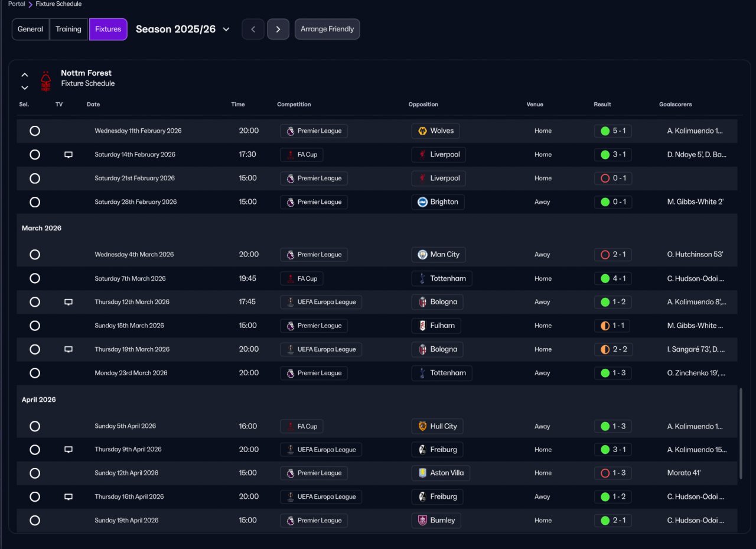The width and height of the screenshot is (756, 549).
Task: Click Bologna crest in the 12th March row
Action: [422, 302]
